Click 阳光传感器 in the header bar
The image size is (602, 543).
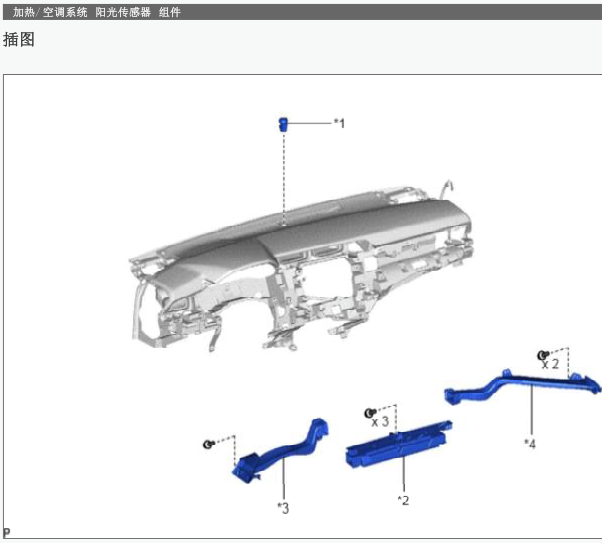point(123,12)
